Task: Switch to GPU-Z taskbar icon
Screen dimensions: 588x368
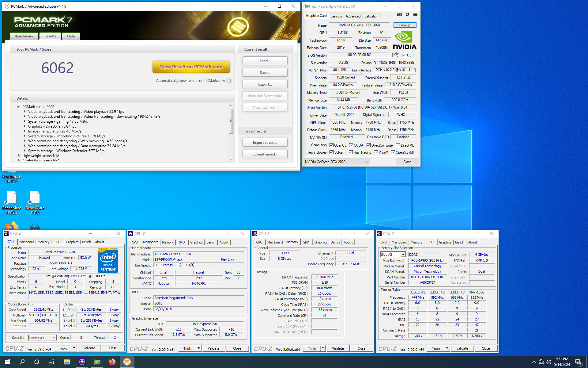Action: (97, 362)
